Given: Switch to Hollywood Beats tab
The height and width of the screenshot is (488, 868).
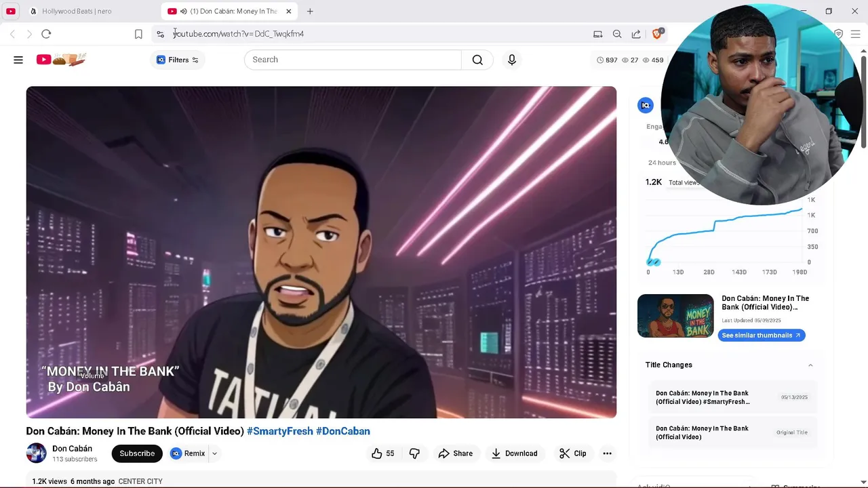Looking at the screenshot, I should [x=77, y=11].
